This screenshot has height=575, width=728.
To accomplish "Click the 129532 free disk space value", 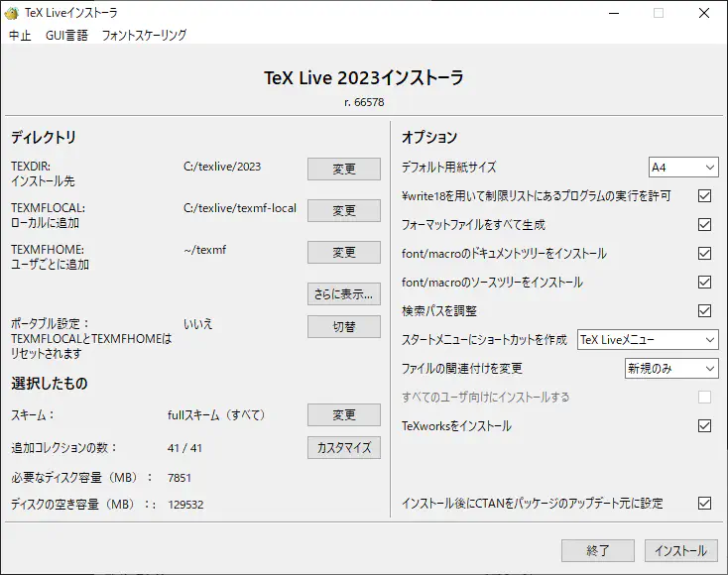I will click(185, 505).
